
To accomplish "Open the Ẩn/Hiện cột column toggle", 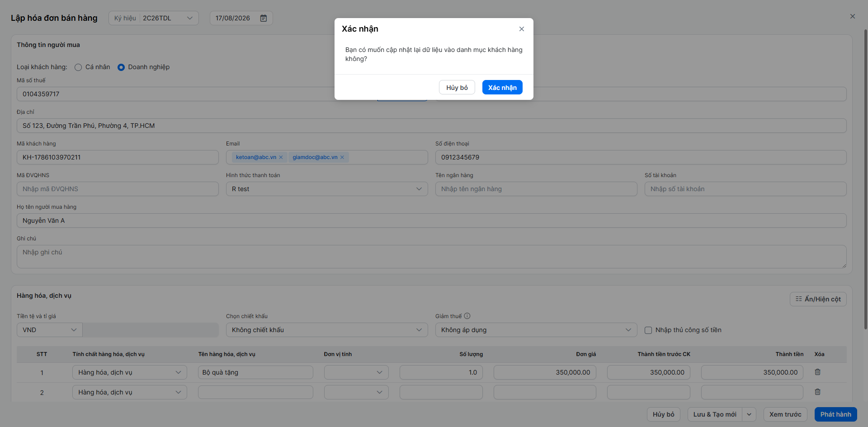I will click(818, 299).
